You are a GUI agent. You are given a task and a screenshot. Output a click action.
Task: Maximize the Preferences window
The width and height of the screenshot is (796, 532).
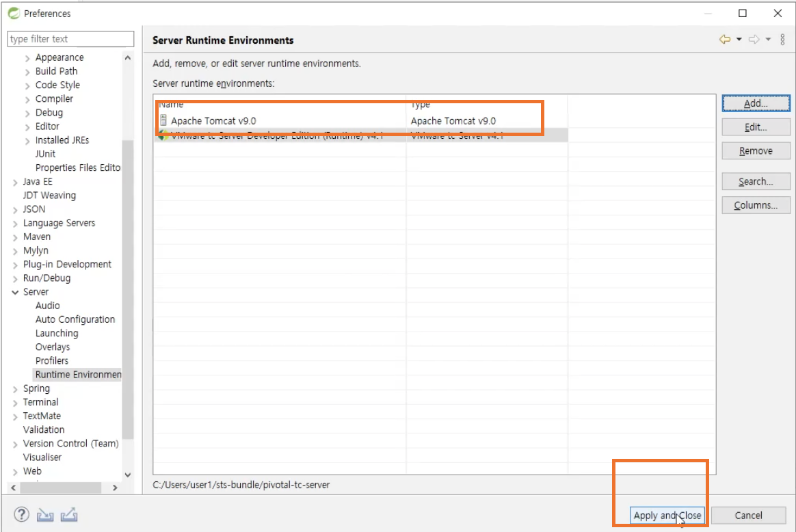tap(742, 13)
